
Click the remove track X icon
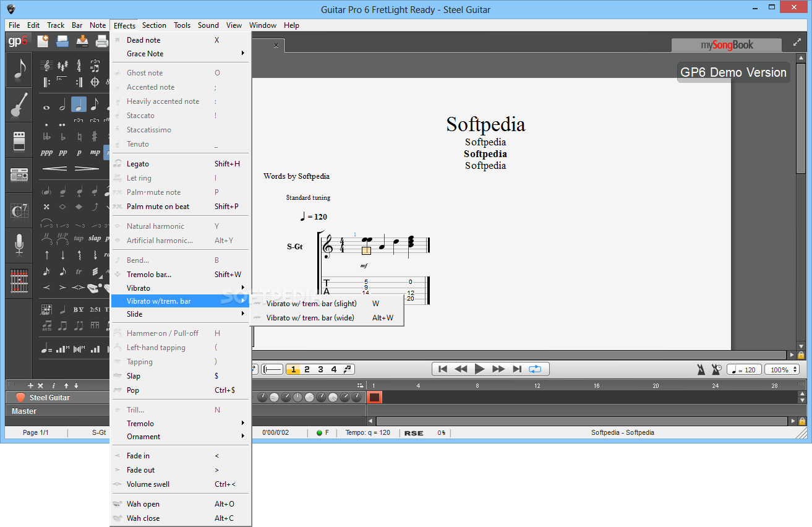(40, 385)
